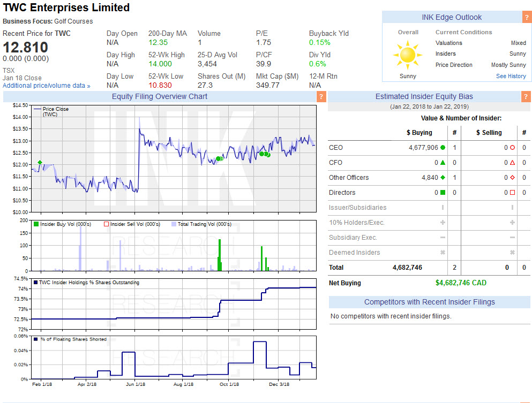532x403 pixels.
Task: Click 'No competitors with recent insider filings.' text
Action: tap(391, 316)
